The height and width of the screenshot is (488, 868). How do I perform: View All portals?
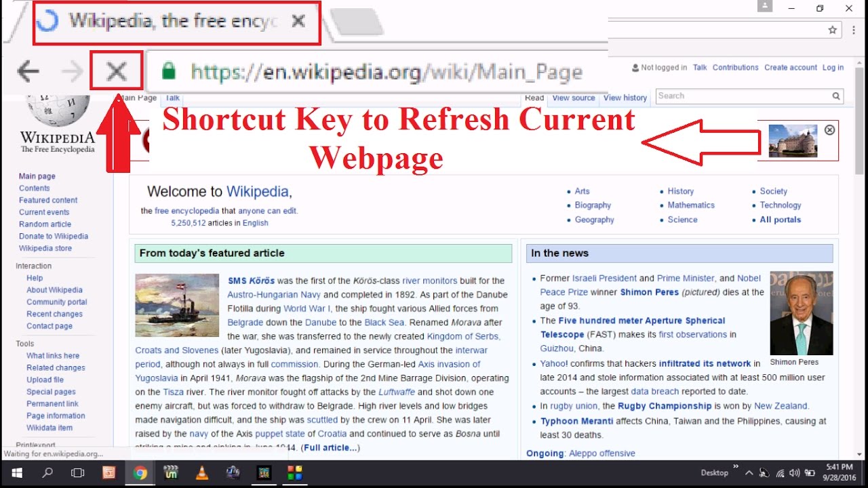[781, 220]
